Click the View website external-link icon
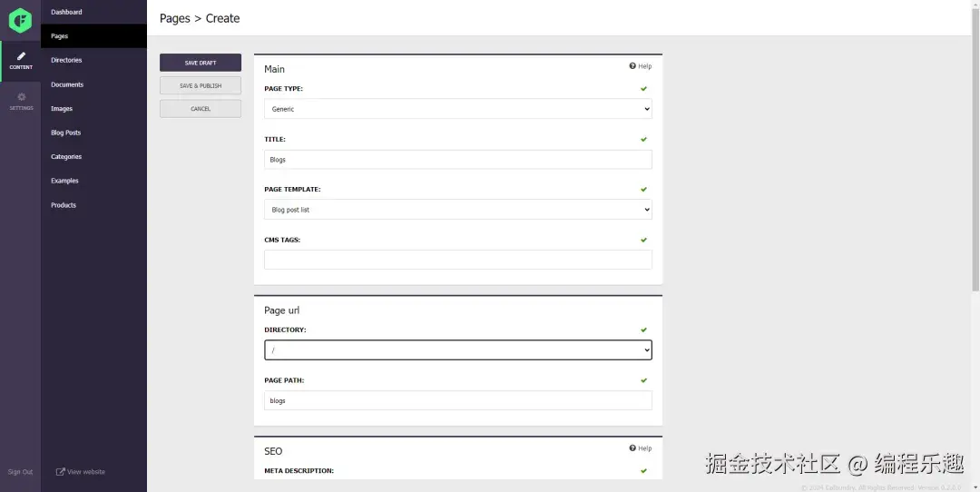Viewport: 980px width, 492px height. point(61,472)
